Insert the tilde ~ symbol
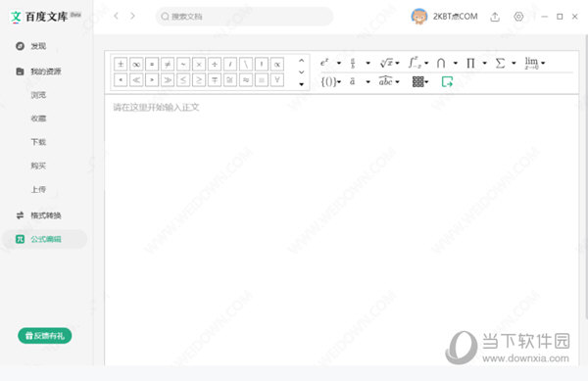This screenshot has width=588, height=381. coord(183,64)
